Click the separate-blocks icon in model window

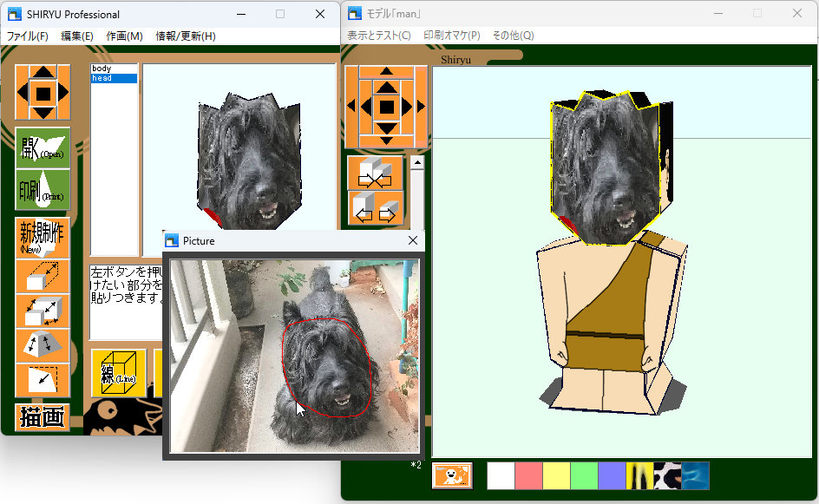375,208
